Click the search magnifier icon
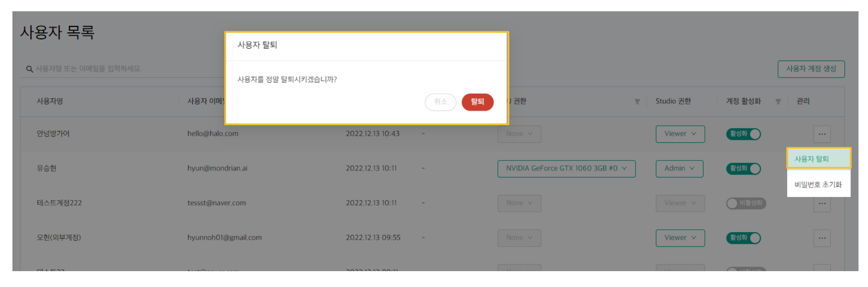This screenshot has height=287, width=868. [x=29, y=69]
